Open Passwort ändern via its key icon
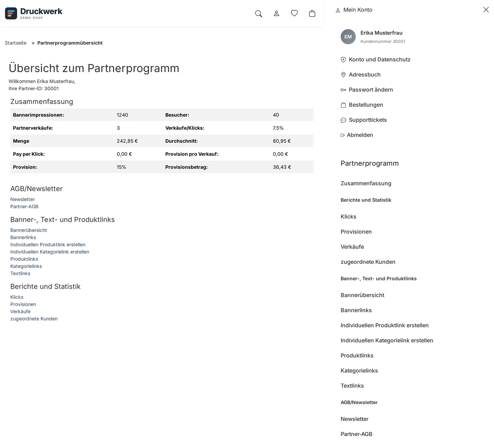This screenshot has width=494, height=448. click(x=343, y=90)
